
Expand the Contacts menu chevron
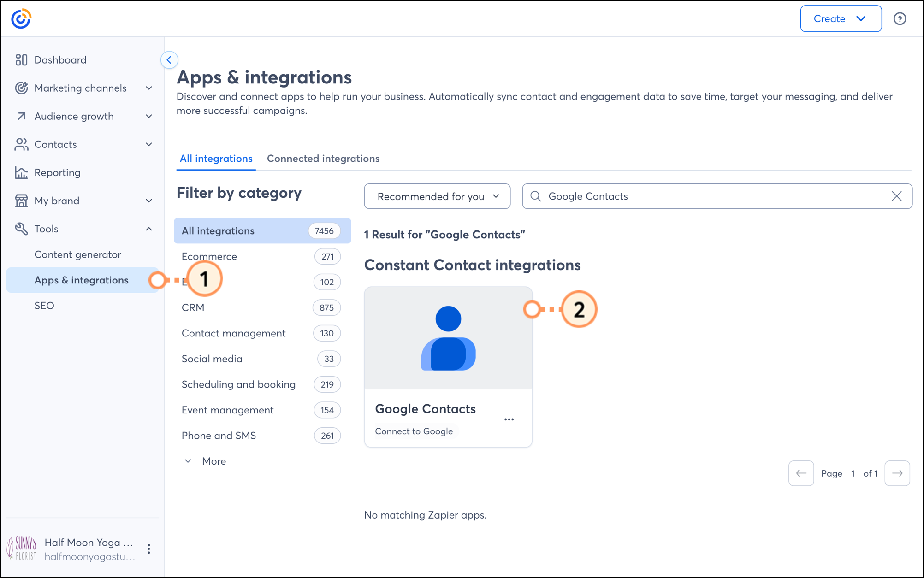click(x=149, y=144)
